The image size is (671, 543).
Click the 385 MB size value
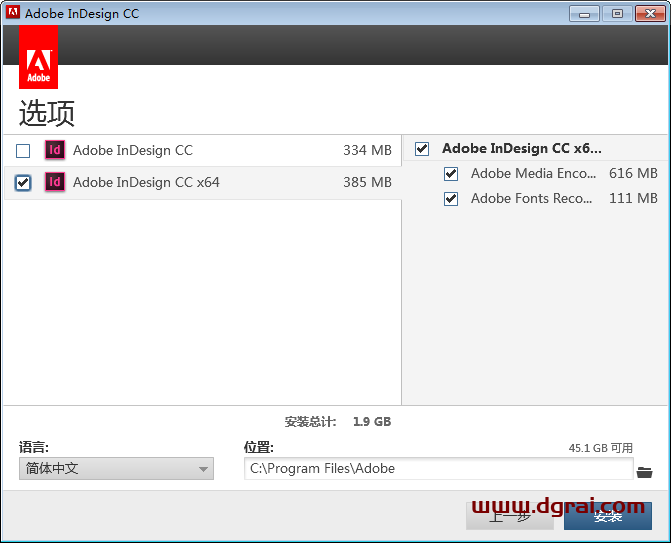tap(368, 182)
